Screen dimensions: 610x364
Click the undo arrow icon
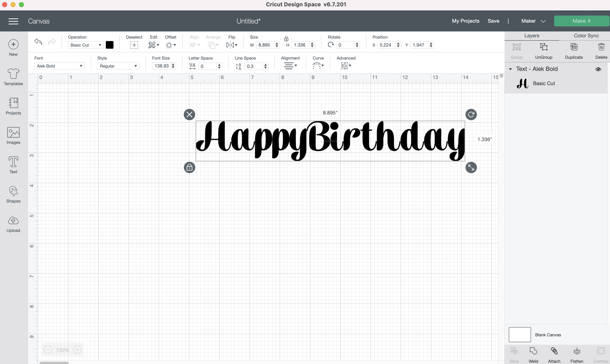click(38, 41)
